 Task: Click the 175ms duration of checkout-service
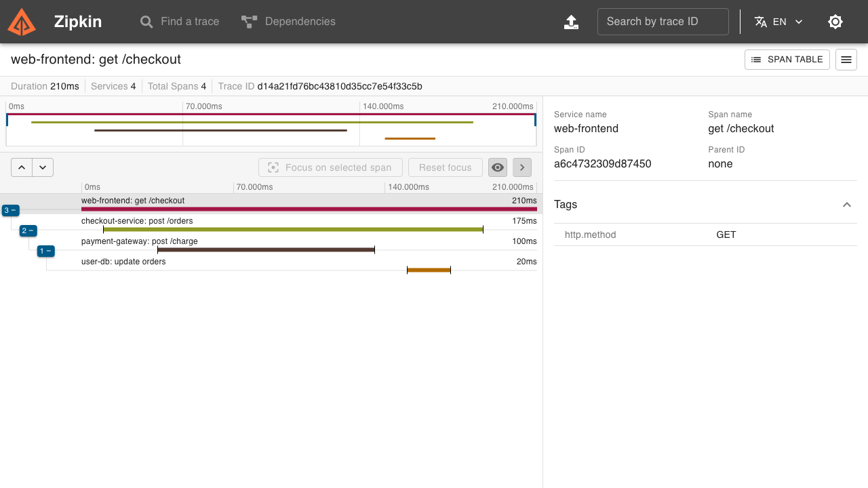click(524, 221)
